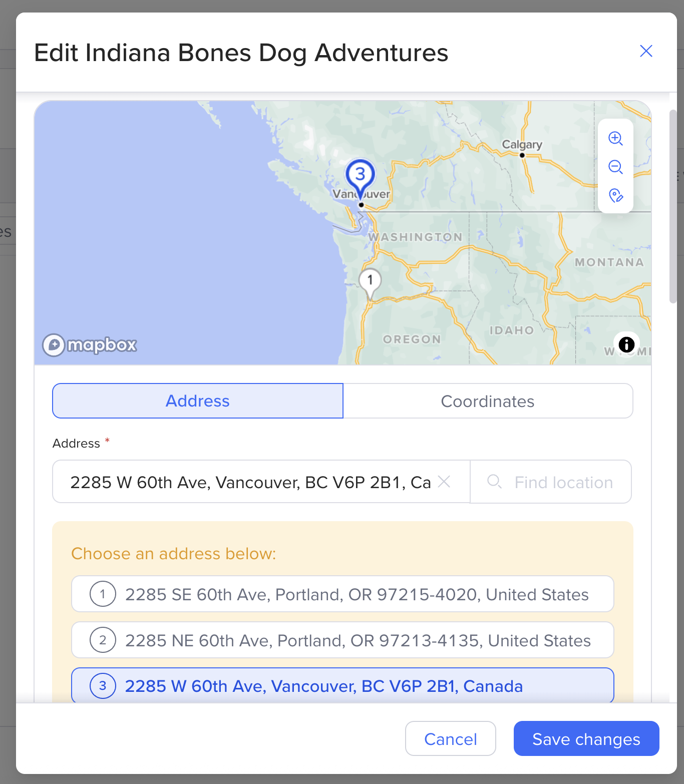Viewport: 684px width, 784px height.
Task: Click the dialog's vertical scrollbar
Action: [x=673, y=206]
